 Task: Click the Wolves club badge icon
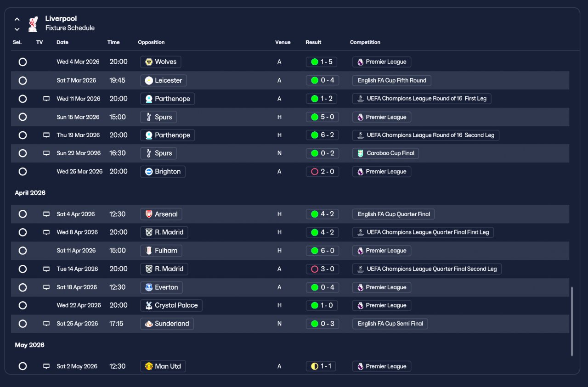pos(148,62)
